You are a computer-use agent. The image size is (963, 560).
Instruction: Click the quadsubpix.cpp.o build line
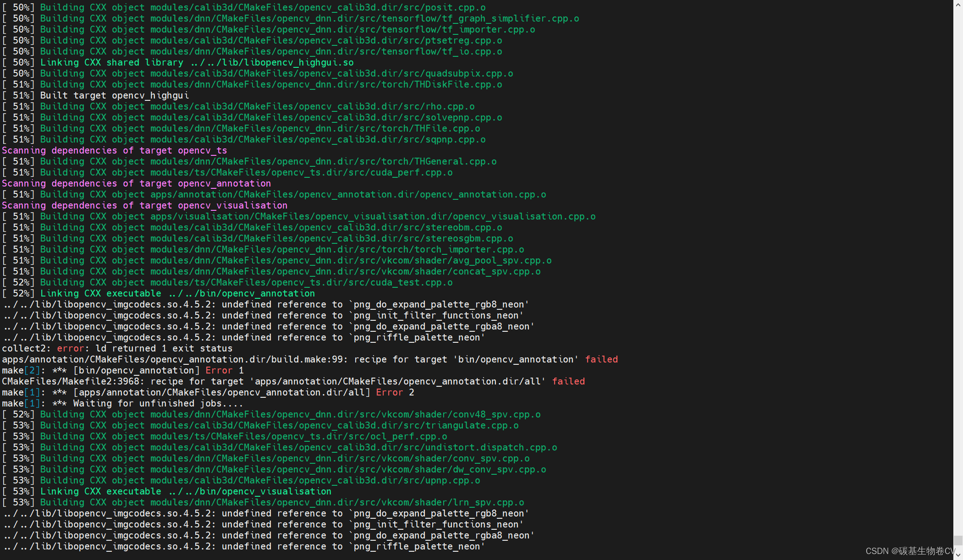coord(258,73)
